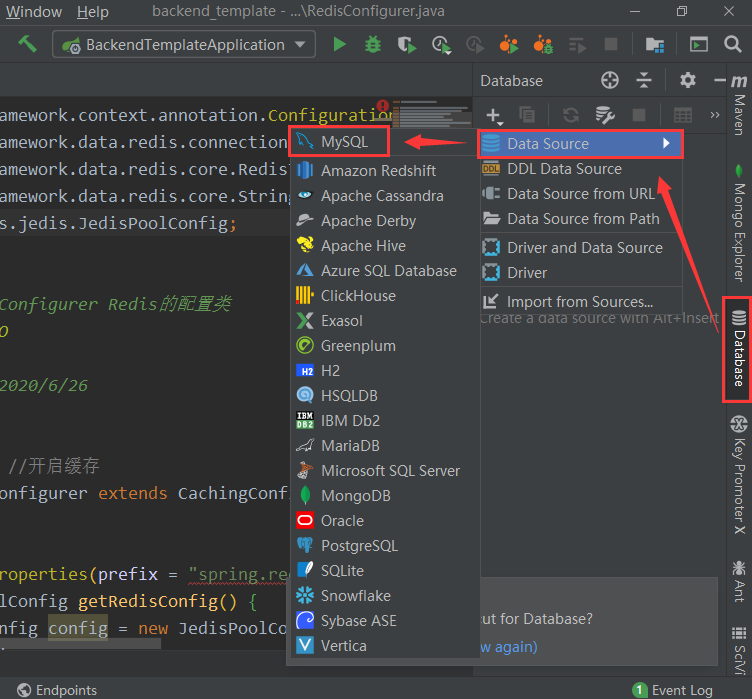752x699 pixels.
Task: Collapse all in Database panel
Action: [644, 80]
